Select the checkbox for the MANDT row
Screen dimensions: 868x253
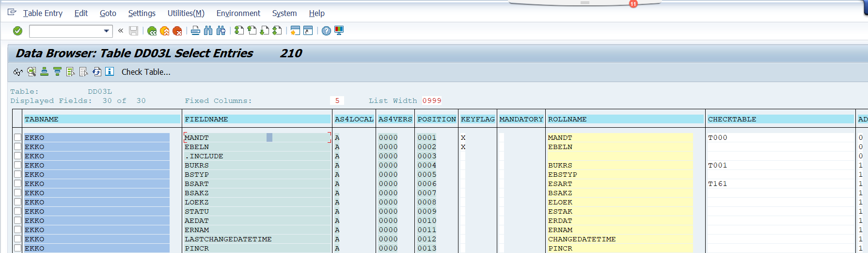coord(18,137)
